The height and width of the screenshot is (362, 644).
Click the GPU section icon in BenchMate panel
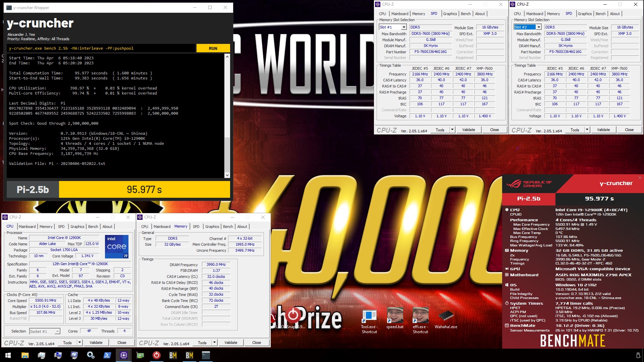pos(507,269)
